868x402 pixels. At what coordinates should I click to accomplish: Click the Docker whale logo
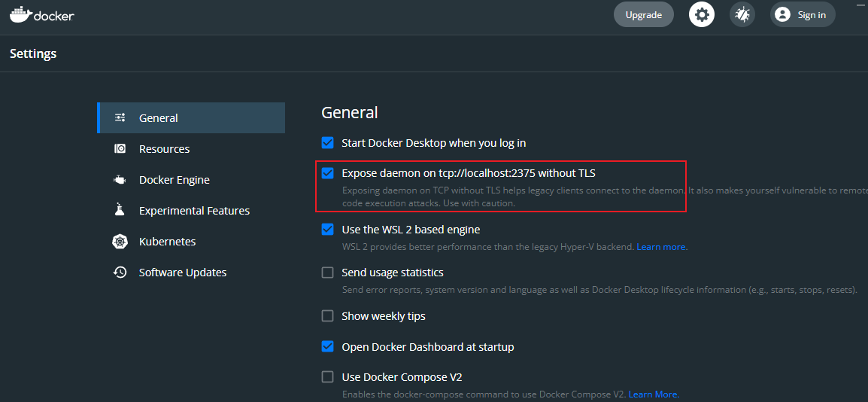click(20, 14)
